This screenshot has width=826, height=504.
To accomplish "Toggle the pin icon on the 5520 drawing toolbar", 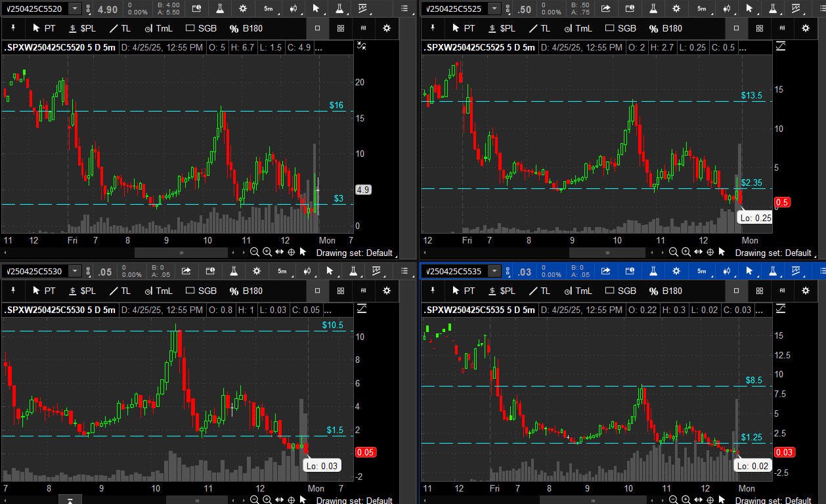I will coord(13,28).
